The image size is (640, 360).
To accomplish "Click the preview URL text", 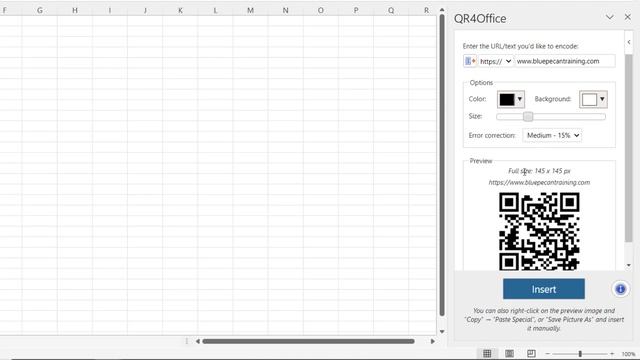I will point(539,182).
